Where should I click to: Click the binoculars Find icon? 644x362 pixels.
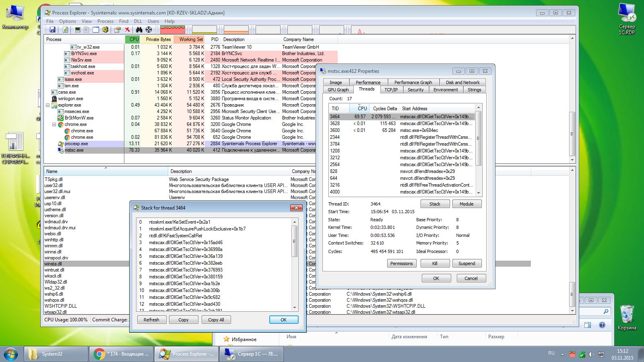pos(139,30)
